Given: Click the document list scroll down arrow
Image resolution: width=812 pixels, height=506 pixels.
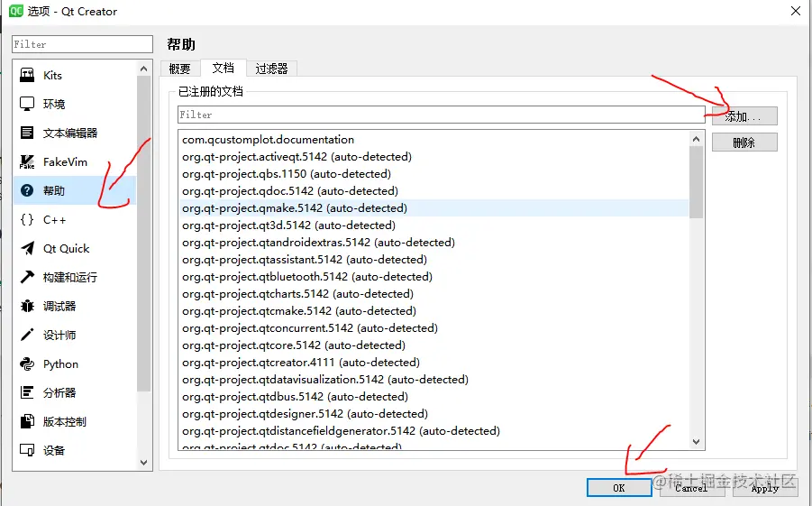Looking at the screenshot, I should 696,442.
